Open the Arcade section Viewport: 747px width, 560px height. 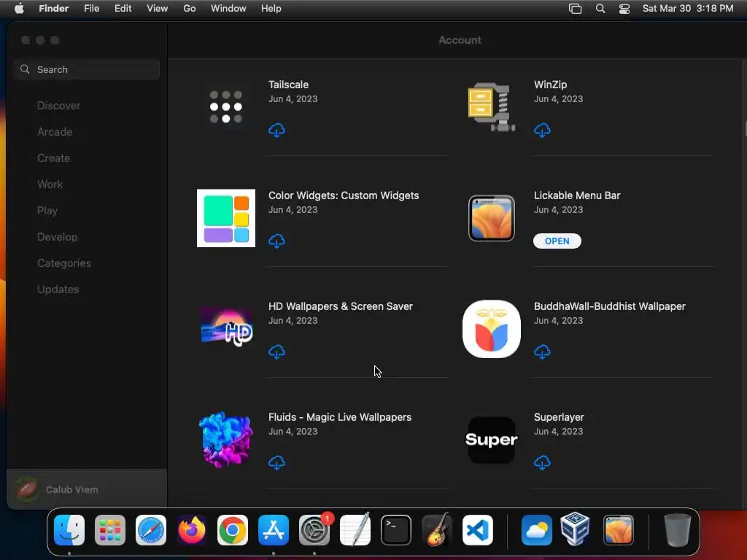pos(55,132)
